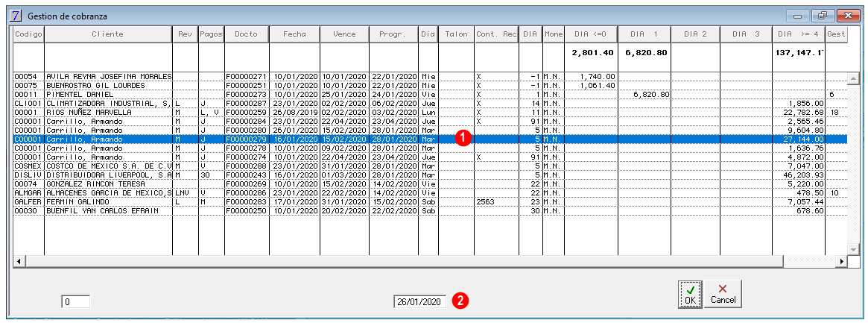This screenshot has height=323, width=868.
Task: Select the FERMIN GALINDO row
Action: tap(430, 203)
